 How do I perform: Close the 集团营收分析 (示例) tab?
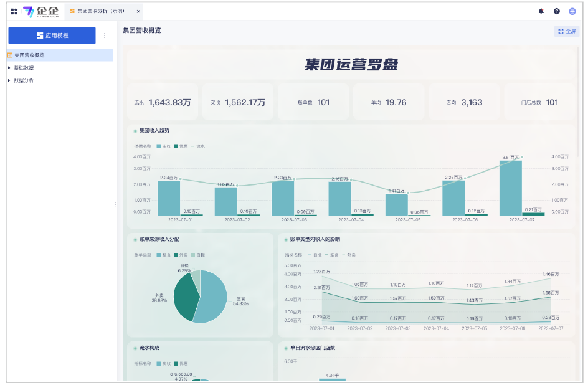tap(138, 11)
